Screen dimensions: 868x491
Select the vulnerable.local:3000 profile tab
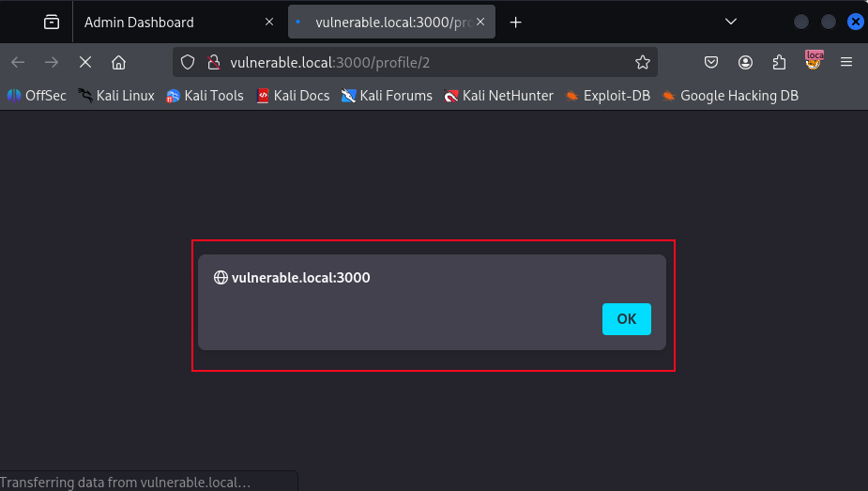coord(391,23)
